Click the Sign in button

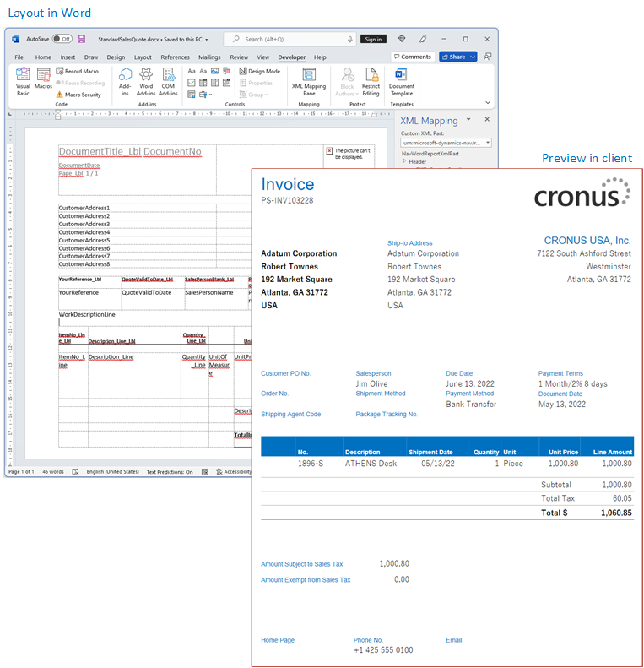pyautogui.click(x=373, y=39)
